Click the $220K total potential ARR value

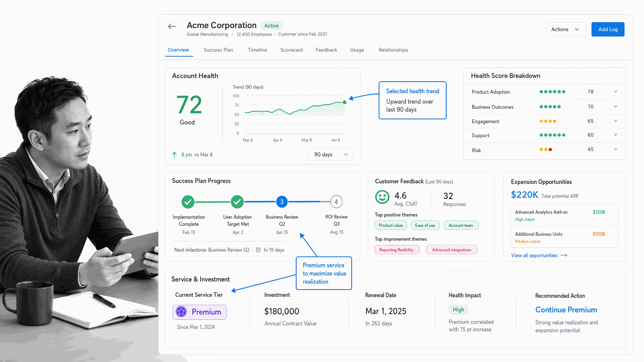click(525, 195)
